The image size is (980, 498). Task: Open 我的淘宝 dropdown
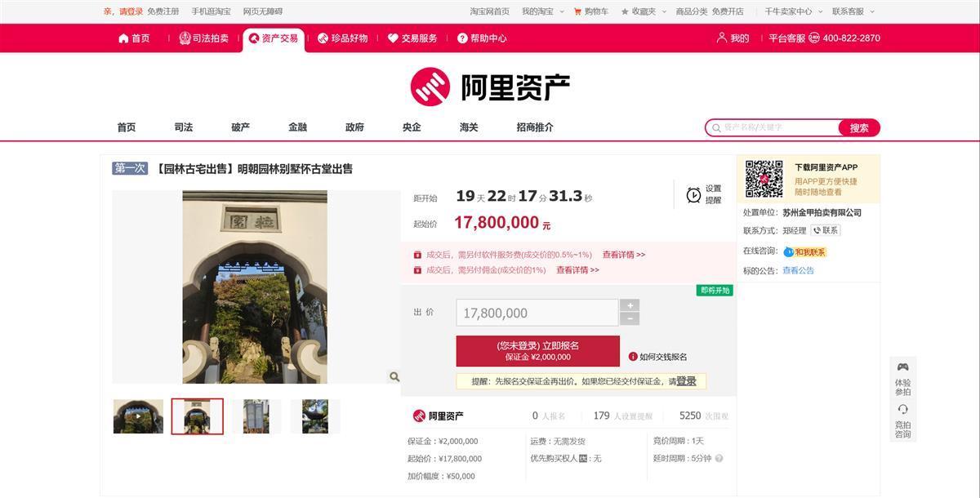[x=541, y=11]
